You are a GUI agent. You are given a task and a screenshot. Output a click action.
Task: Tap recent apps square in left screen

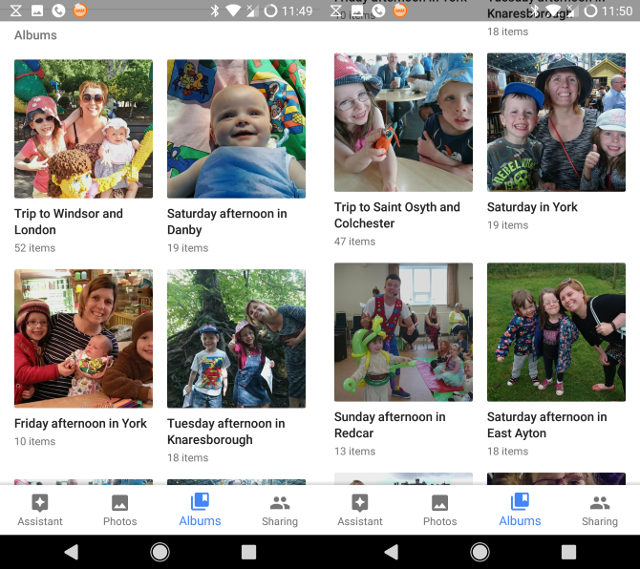249,552
